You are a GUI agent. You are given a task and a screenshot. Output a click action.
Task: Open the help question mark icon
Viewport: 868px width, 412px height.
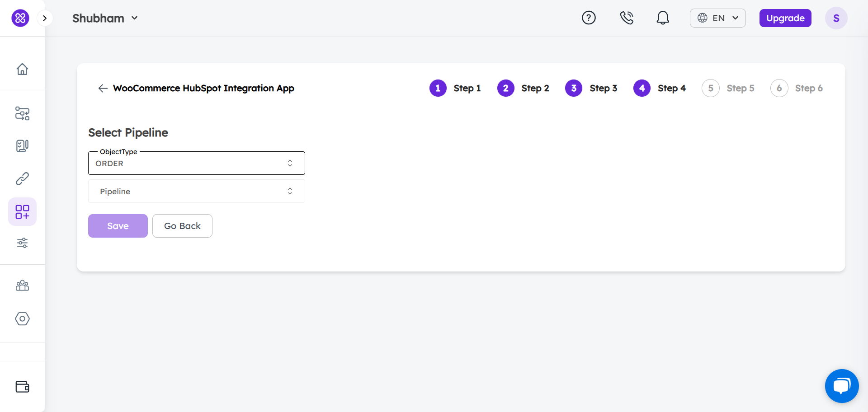(x=589, y=18)
